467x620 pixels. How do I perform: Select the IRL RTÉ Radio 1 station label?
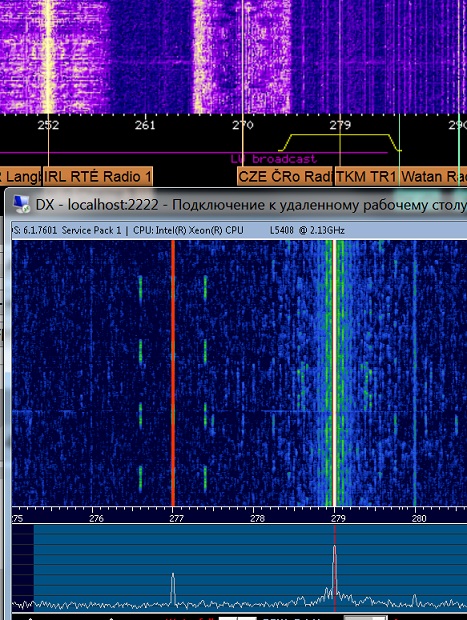(x=98, y=176)
